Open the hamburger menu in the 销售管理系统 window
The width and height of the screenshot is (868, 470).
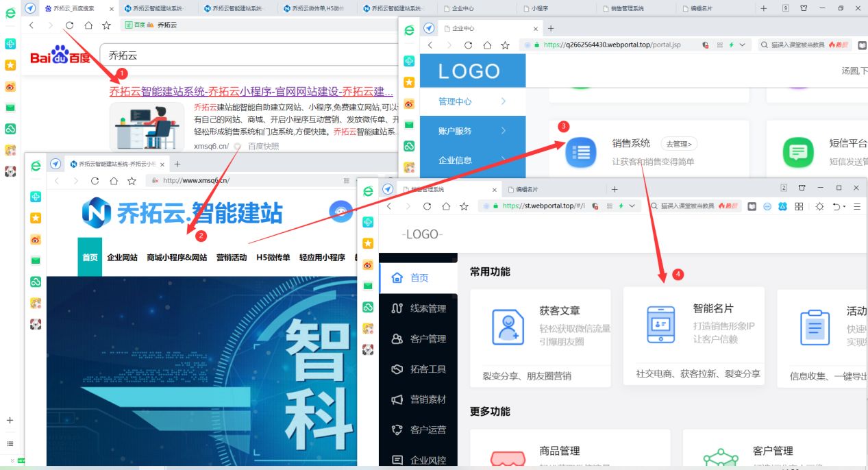point(857,206)
